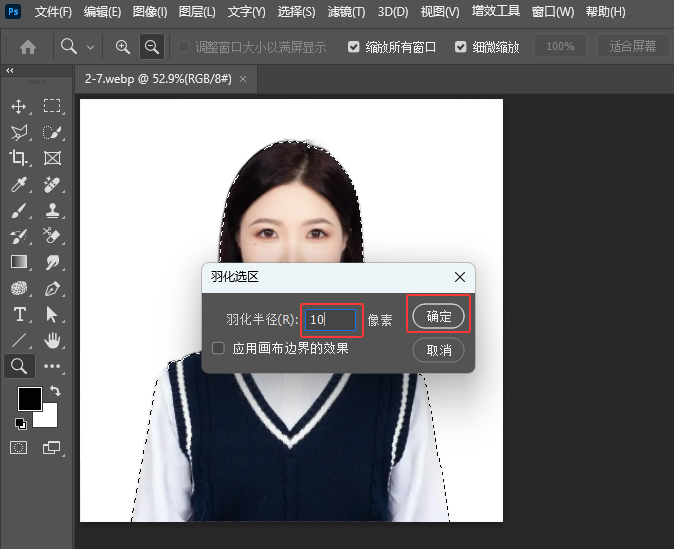Select the Brush tool
The height and width of the screenshot is (549, 674).
(18, 210)
